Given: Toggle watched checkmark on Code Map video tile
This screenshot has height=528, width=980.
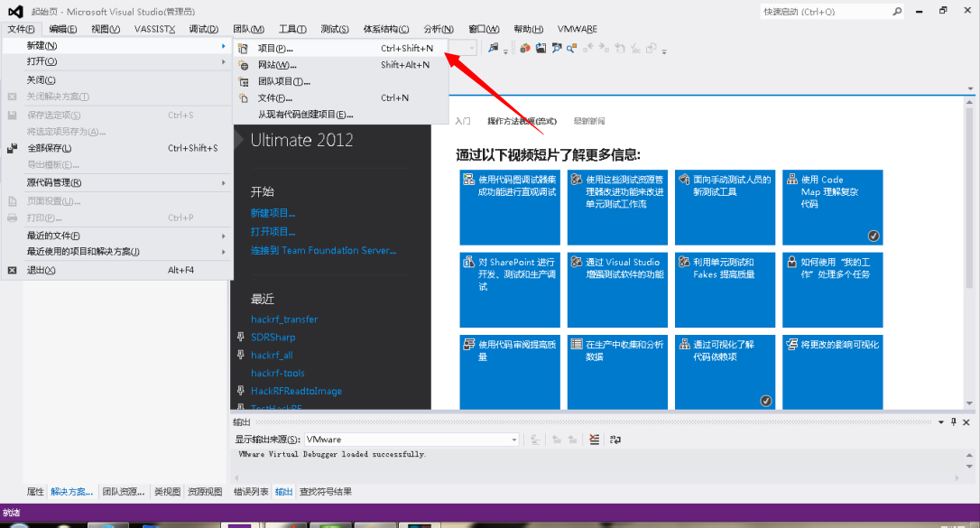Looking at the screenshot, I should point(874,236).
